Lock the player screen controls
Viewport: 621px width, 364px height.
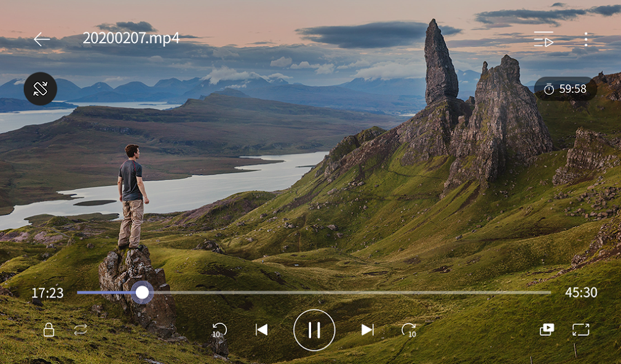tap(48, 330)
